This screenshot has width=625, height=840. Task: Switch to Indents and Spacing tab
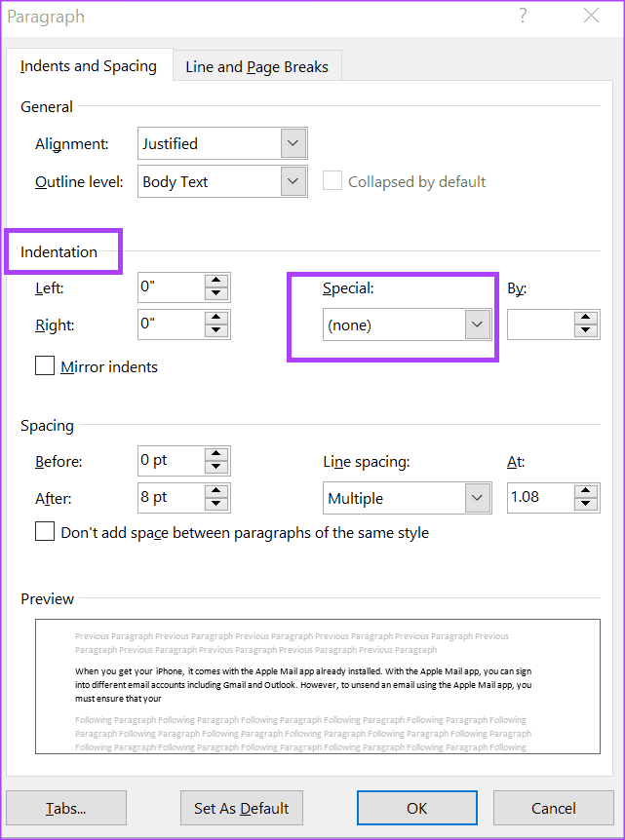point(89,66)
